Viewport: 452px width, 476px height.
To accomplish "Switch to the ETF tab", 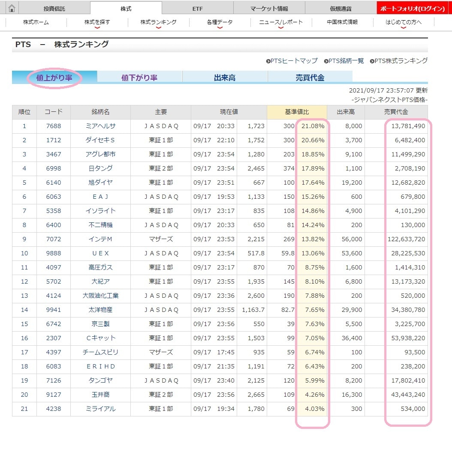I will click(x=197, y=9).
